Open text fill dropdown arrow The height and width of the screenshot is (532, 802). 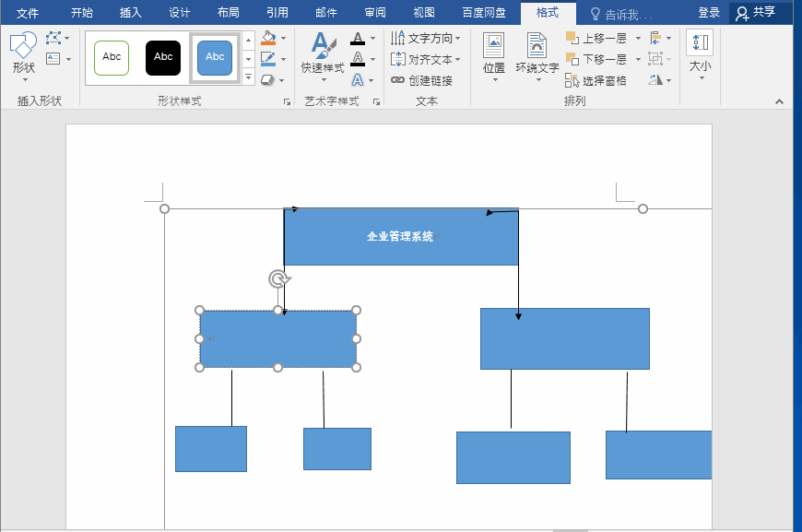(x=372, y=39)
